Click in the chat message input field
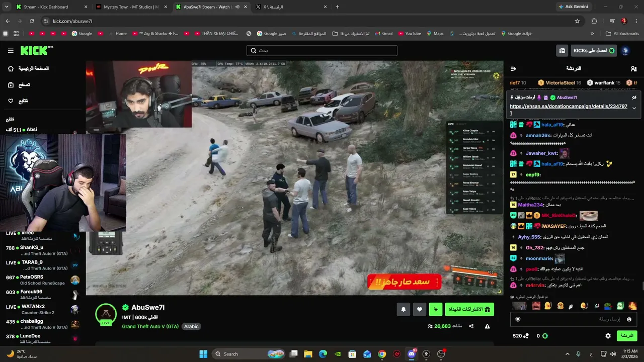644x362 pixels. coord(574,319)
